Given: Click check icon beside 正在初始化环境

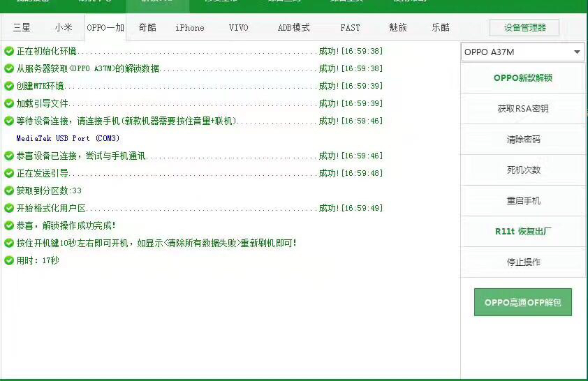Looking at the screenshot, I should pyautogui.click(x=9, y=51).
